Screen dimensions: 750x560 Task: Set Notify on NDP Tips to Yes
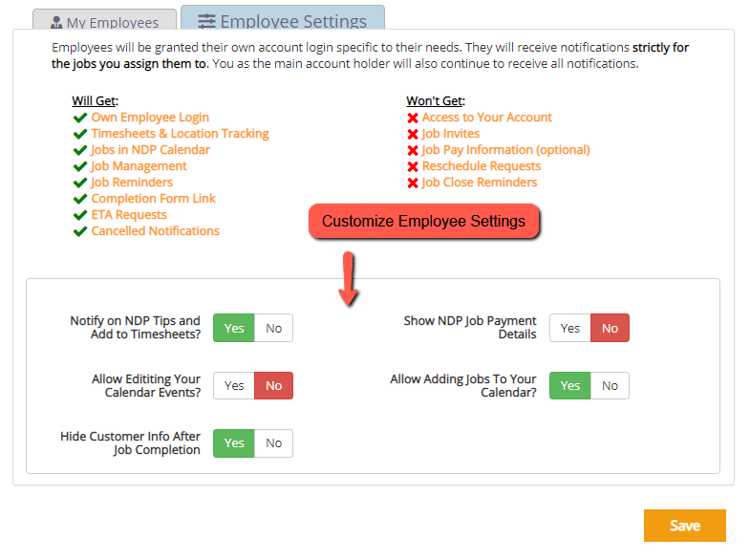click(234, 328)
